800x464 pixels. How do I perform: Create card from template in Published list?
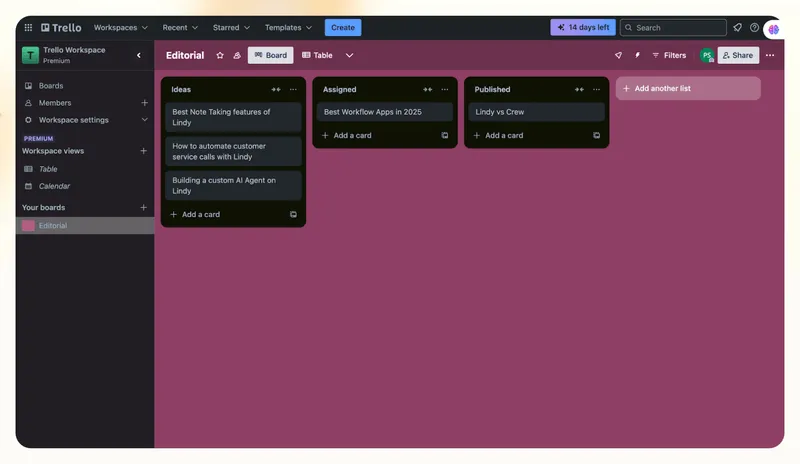[x=596, y=135]
